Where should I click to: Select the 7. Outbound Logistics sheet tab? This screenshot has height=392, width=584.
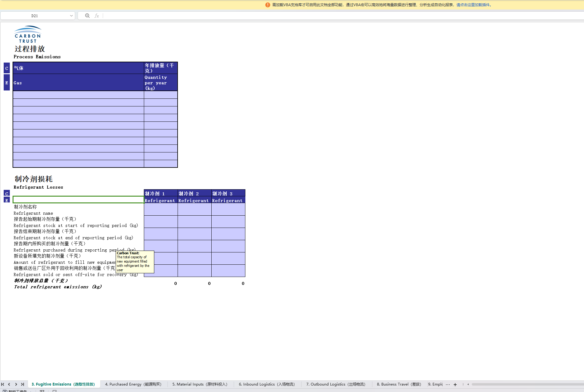pos(336,384)
